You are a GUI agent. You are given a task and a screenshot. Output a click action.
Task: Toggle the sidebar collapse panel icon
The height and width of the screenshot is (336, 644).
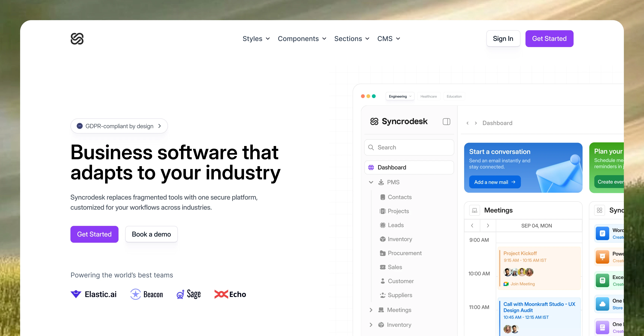(446, 122)
